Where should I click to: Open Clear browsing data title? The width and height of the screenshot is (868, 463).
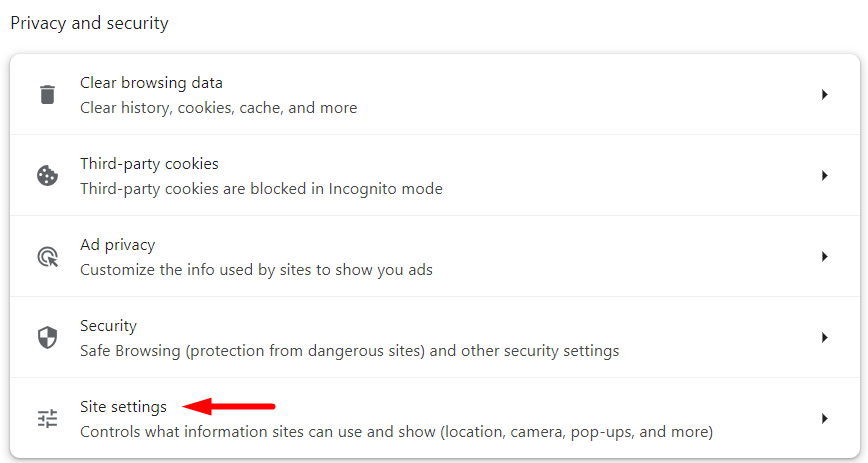click(151, 83)
